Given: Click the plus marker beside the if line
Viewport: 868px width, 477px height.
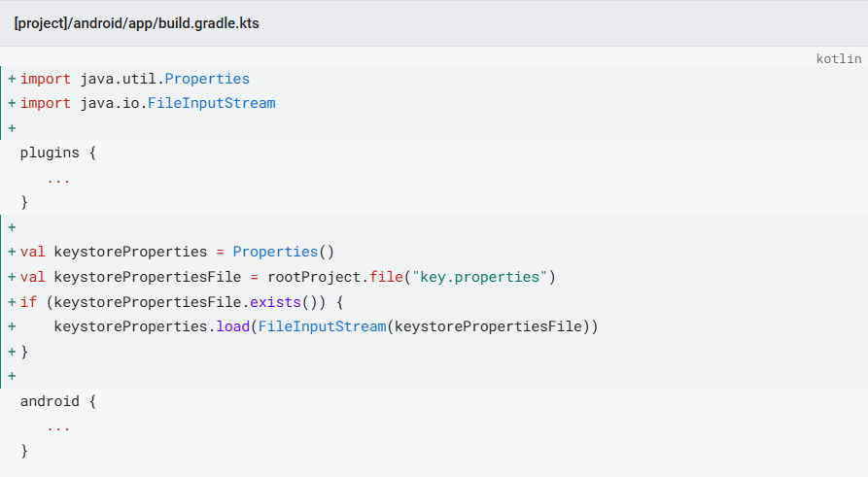Looking at the screenshot, I should [x=12, y=301].
